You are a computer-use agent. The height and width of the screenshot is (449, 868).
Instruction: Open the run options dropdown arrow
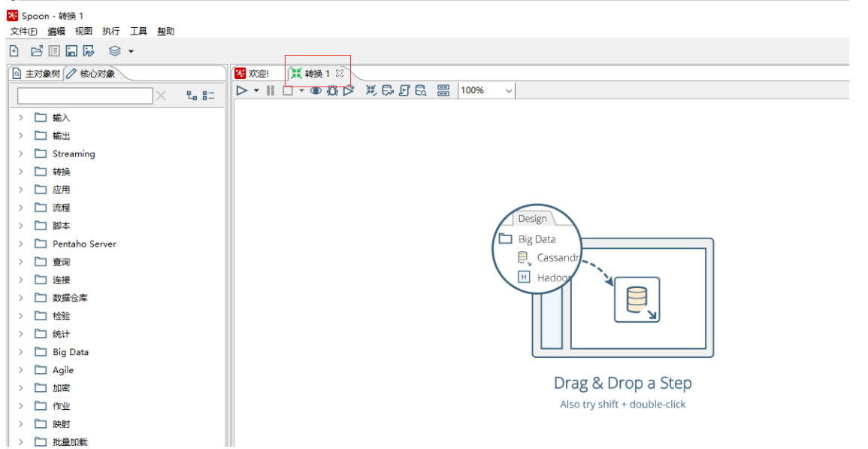tap(256, 90)
